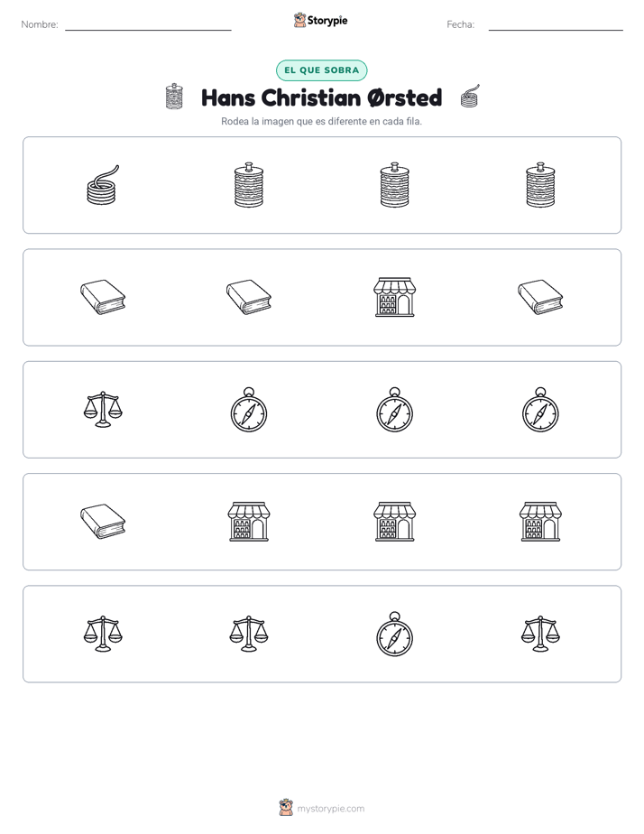Click the EL QUE SOBRA badge

[x=321, y=70]
